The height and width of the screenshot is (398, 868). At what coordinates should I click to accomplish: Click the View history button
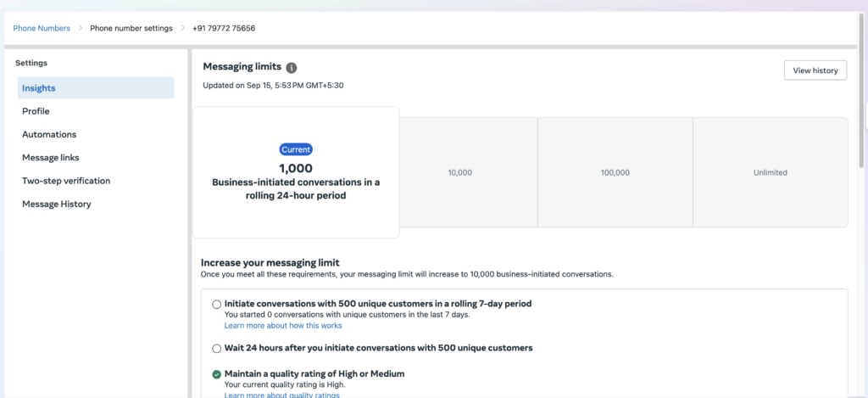(x=815, y=70)
